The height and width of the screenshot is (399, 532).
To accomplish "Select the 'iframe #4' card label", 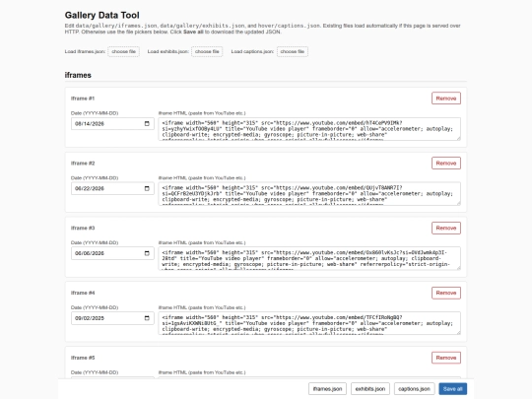I will 83,293.
